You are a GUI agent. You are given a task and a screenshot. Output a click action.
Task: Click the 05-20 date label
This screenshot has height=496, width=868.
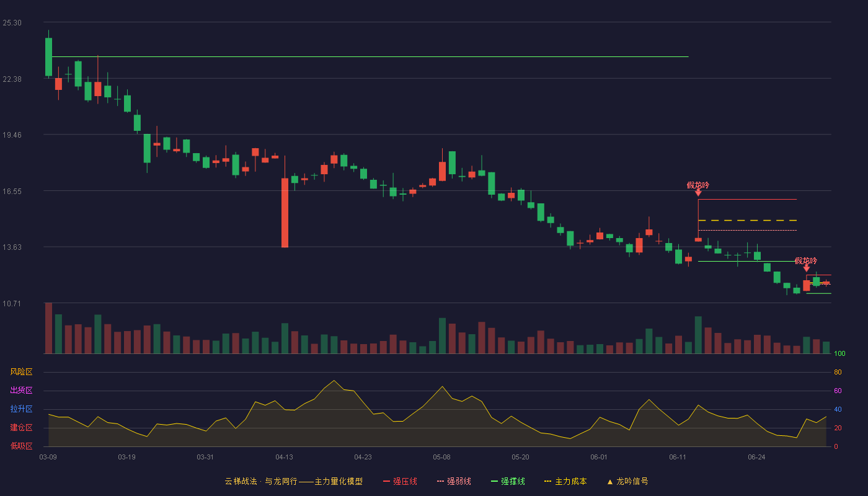pyautogui.click(x=520, y=457)
